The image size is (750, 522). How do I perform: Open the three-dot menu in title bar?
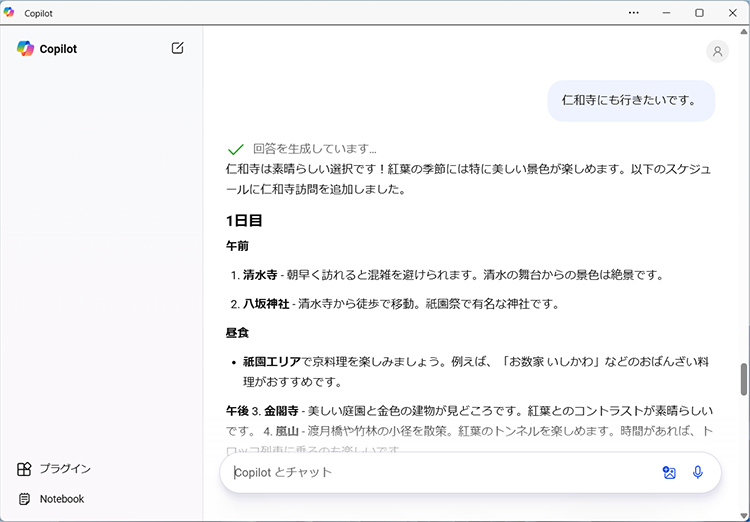pyautogui.click(x=633, y=12)
